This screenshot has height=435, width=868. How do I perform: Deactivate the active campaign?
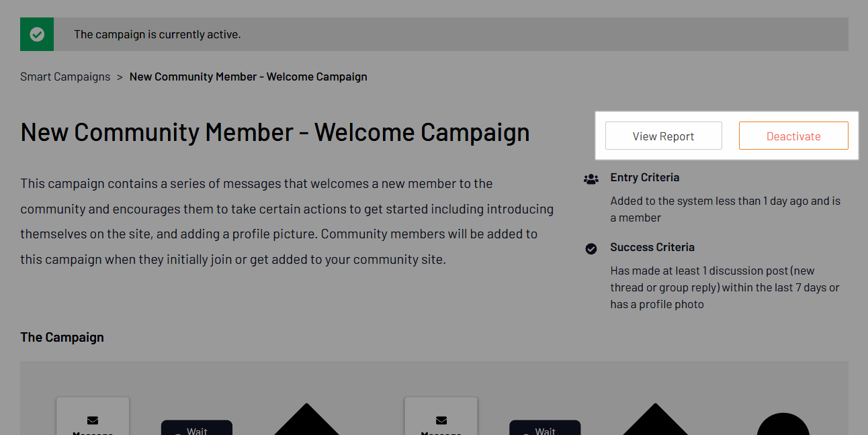(793, 136)
